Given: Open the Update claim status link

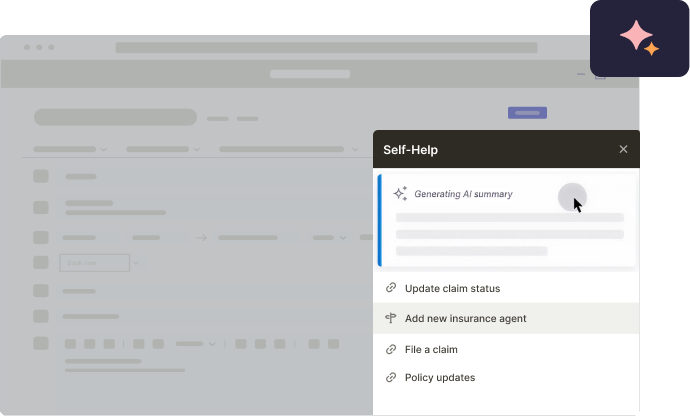Looking at the screenshot, I should pos(452,288).
